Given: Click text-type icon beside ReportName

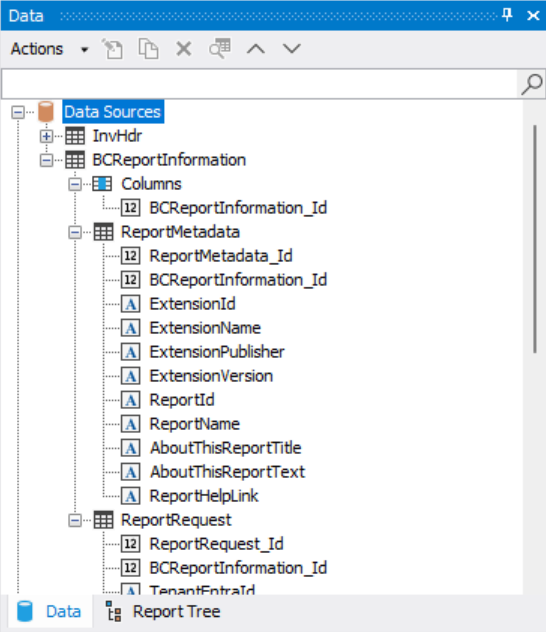Looking at the screenshot, I should click(x=131, y=424).
